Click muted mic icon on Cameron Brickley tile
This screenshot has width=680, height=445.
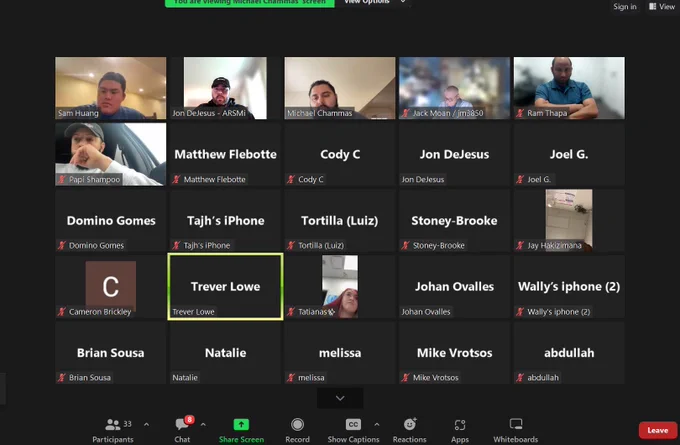[62, 311]
